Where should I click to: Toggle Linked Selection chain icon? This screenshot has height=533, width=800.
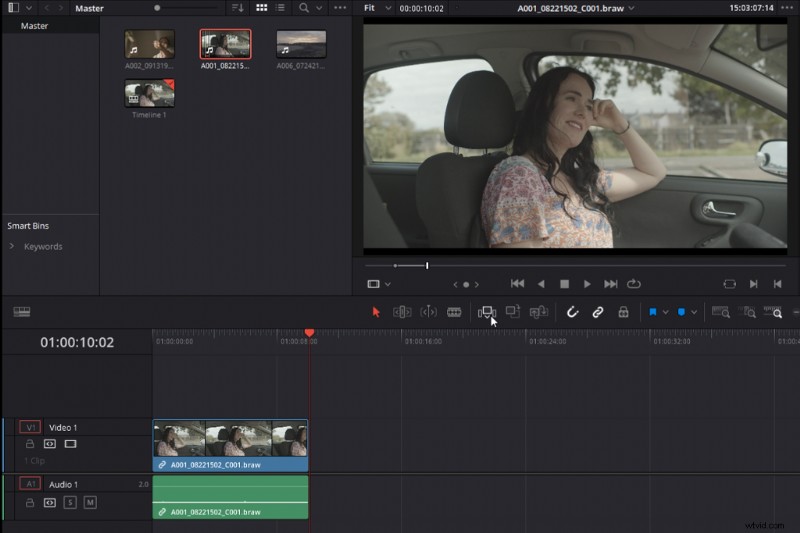pyautogui.click(x=597, y=312)
